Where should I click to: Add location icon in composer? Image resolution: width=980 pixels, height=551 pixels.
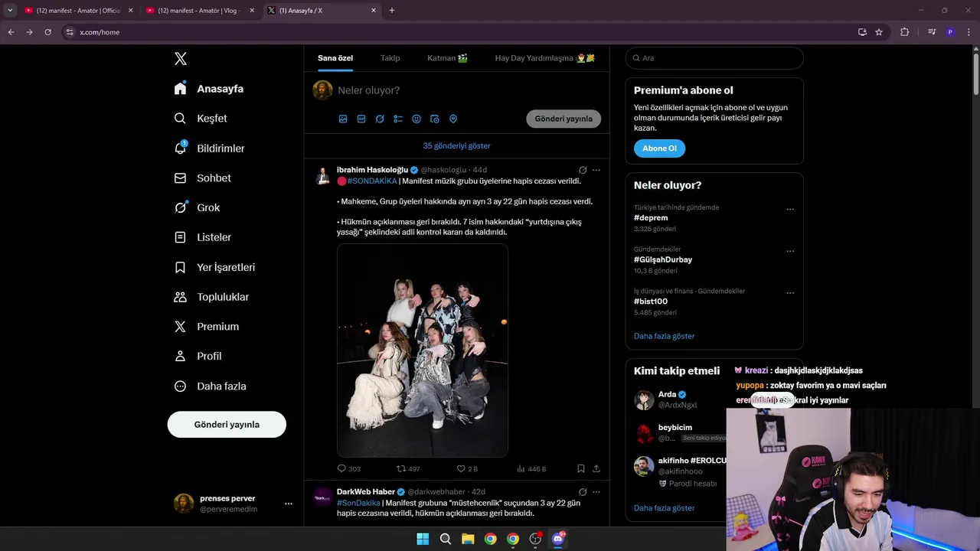[x=453, y=119]
